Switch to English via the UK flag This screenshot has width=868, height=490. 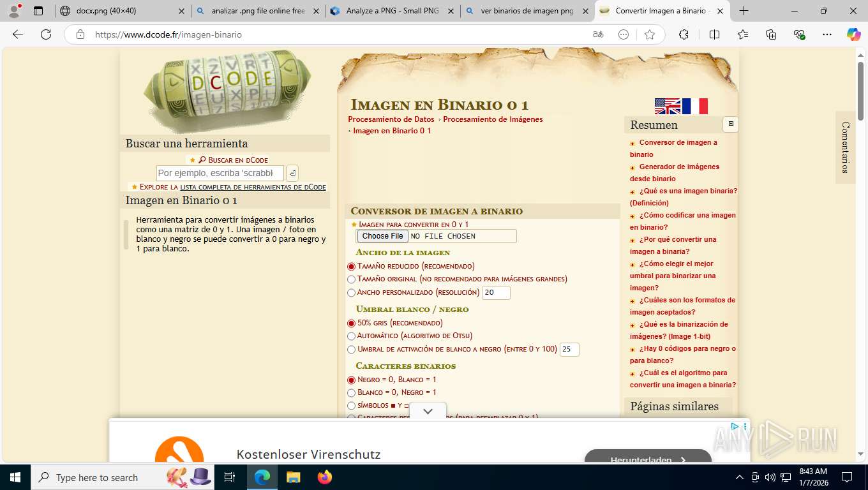668,106
